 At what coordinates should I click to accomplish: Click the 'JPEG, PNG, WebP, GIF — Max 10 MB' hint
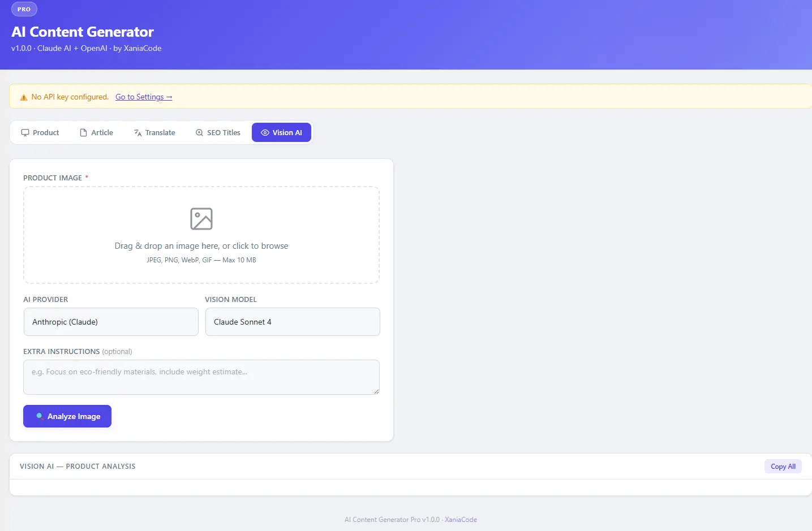coord(201,260)
